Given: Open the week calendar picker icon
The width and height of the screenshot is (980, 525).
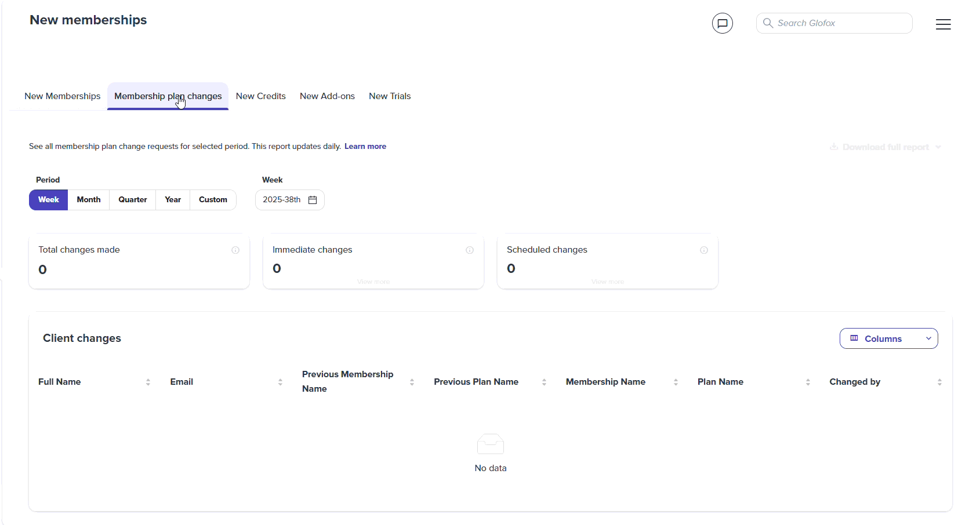Looking at the screenshot, I should click(x=313, y=200).
